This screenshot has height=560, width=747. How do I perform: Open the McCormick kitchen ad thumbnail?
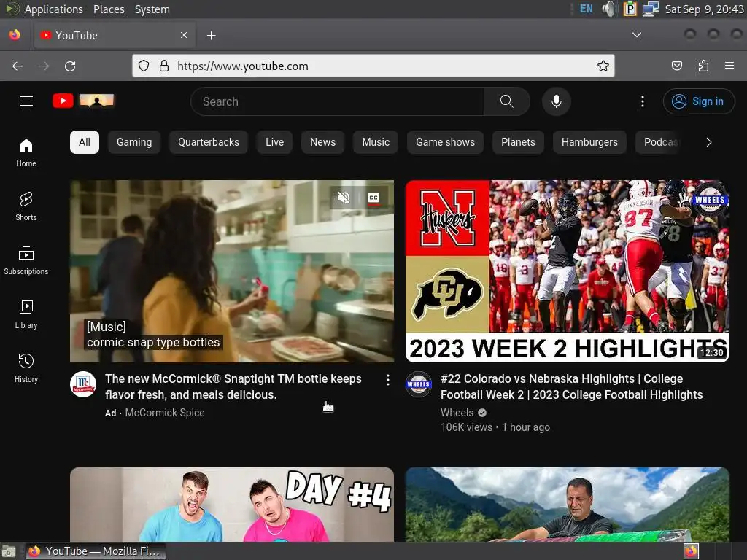[232, 271]
